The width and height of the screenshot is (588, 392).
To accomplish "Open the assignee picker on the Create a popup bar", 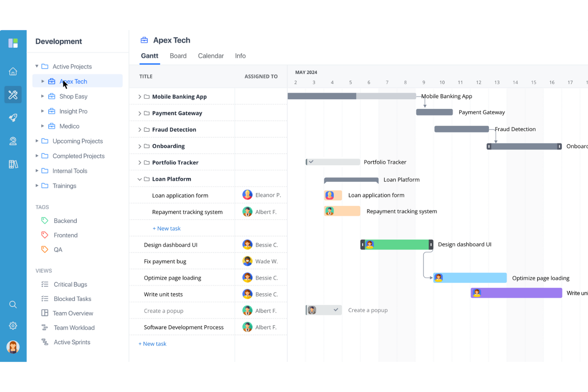I will tap(312, 310).
